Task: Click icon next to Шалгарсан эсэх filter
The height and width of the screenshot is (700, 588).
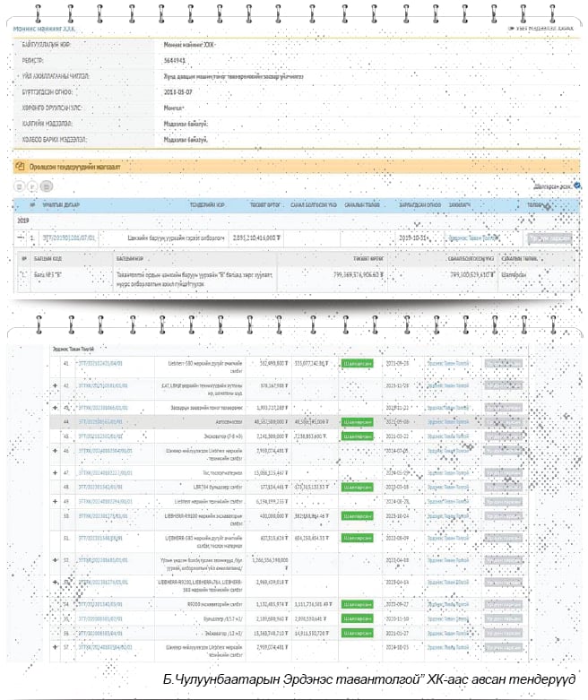Action: pos(576,186)
